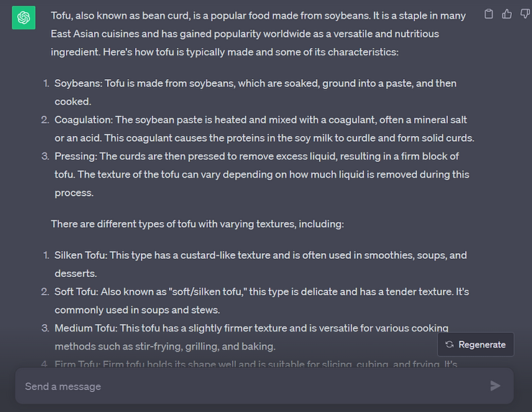Click the "Medium Tofu" list entry
The width and height of the screenshot is (532, 412).
click(x=86, y=328)
